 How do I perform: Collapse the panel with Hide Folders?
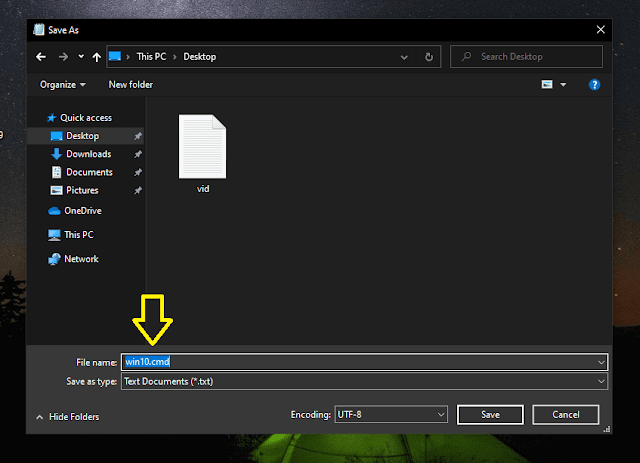pos(68,417)
